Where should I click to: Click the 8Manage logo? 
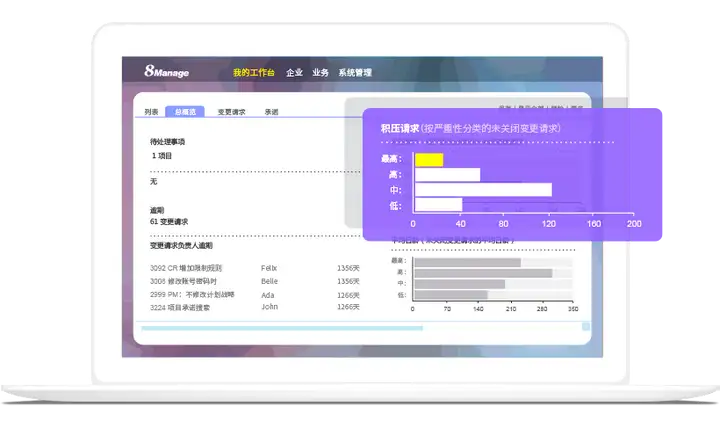pyautogui.click(x=167, y=71)
